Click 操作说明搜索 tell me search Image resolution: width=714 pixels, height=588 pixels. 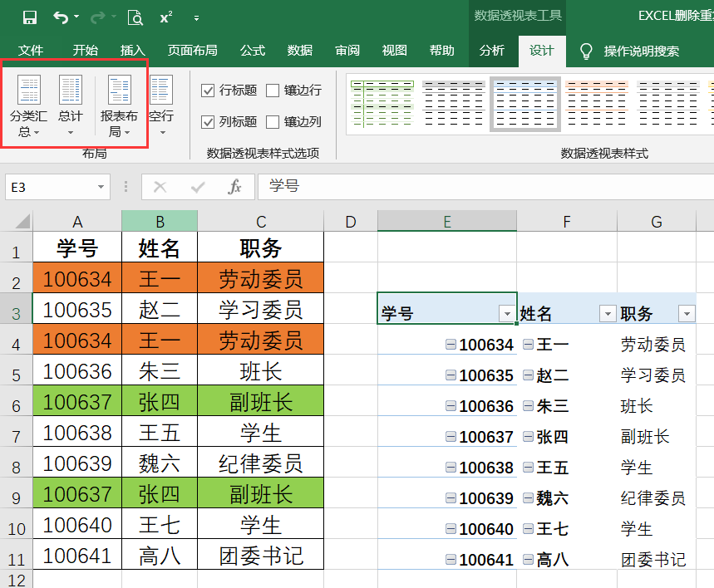pyautogui.click(x=641, y=51)
